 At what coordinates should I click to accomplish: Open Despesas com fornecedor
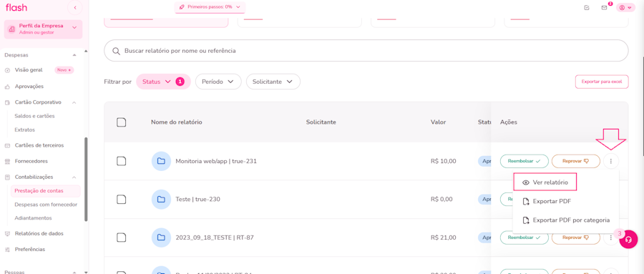tap(46, 205)
